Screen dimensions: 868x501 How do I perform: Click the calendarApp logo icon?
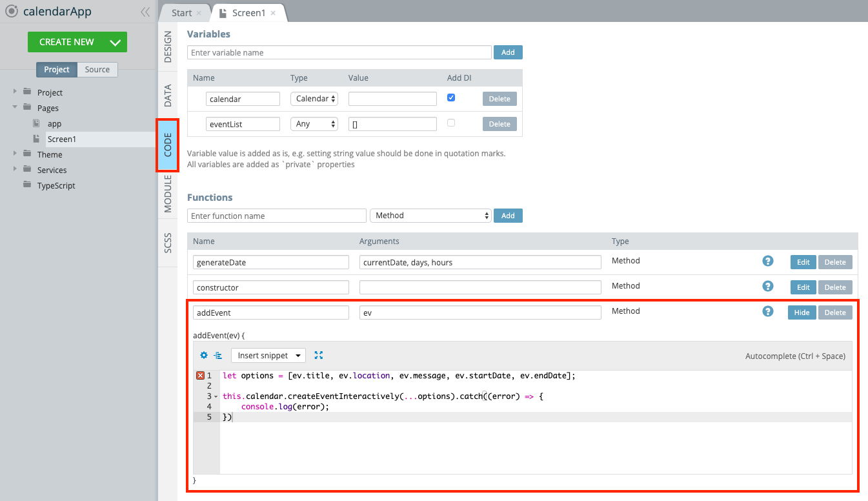pyautogui.click(x=12, y=11)
